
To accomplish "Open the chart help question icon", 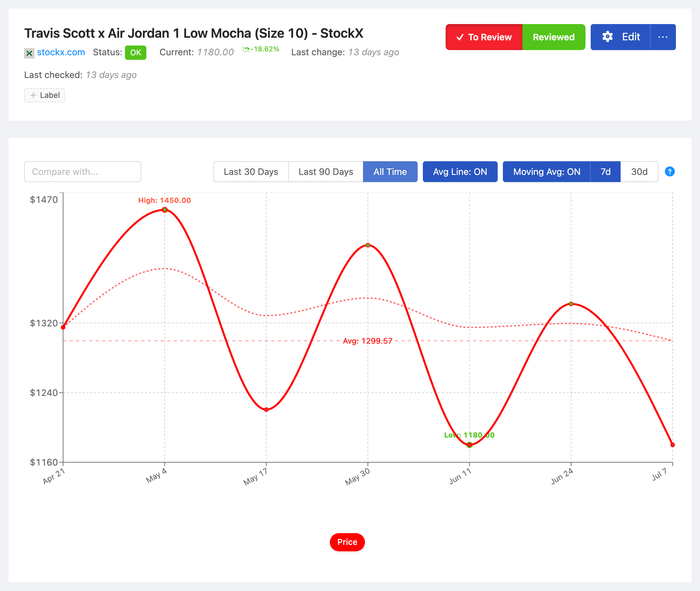I will point(669,172).
